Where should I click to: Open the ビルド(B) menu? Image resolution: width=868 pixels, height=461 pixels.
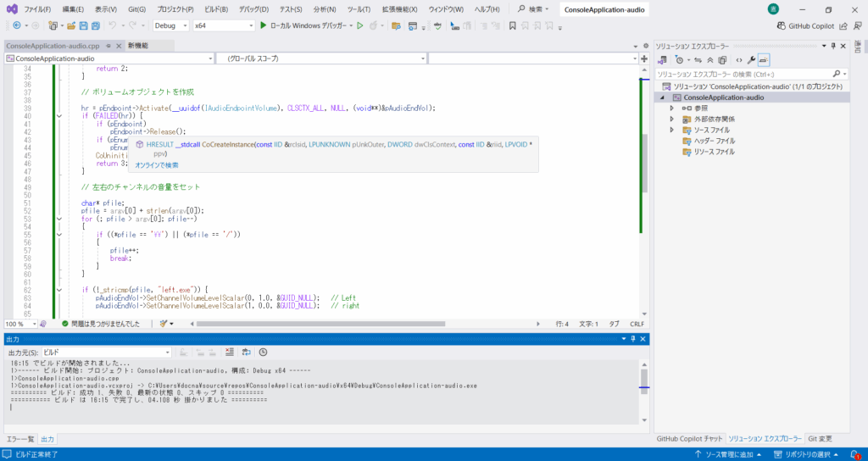216,9
